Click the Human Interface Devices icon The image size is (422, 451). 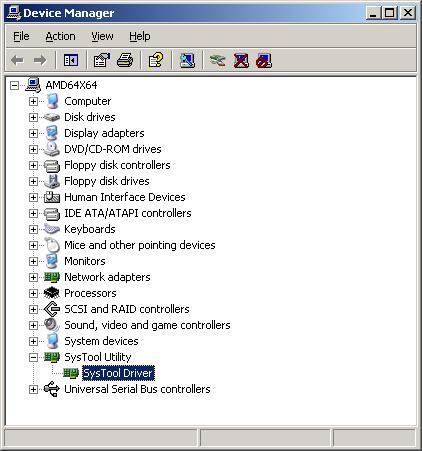tap(52, 197)
